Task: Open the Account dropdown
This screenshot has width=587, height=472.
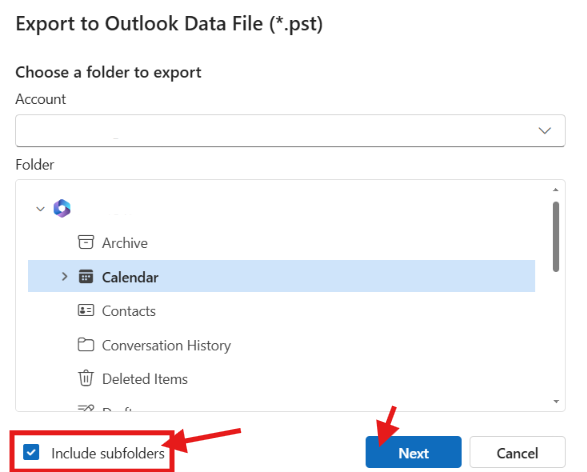Action: pyautogui.click(x=290, y=130)
